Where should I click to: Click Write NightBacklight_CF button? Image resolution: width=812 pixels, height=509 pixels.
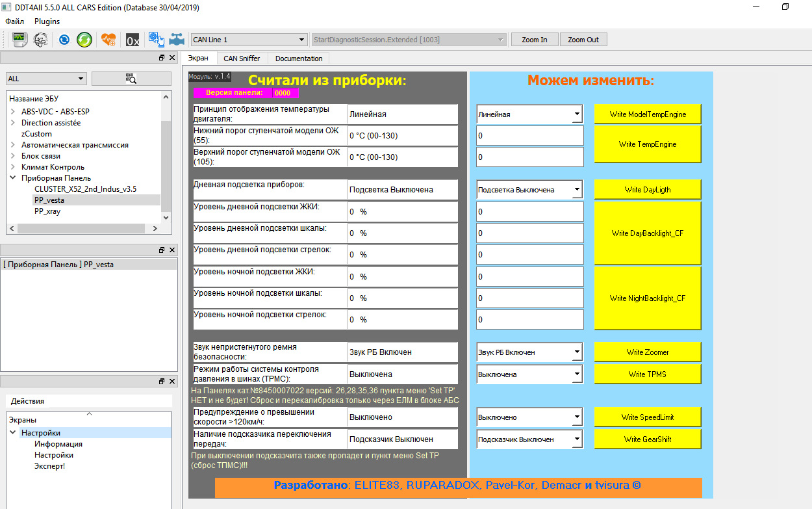click(x=648, y=298)
